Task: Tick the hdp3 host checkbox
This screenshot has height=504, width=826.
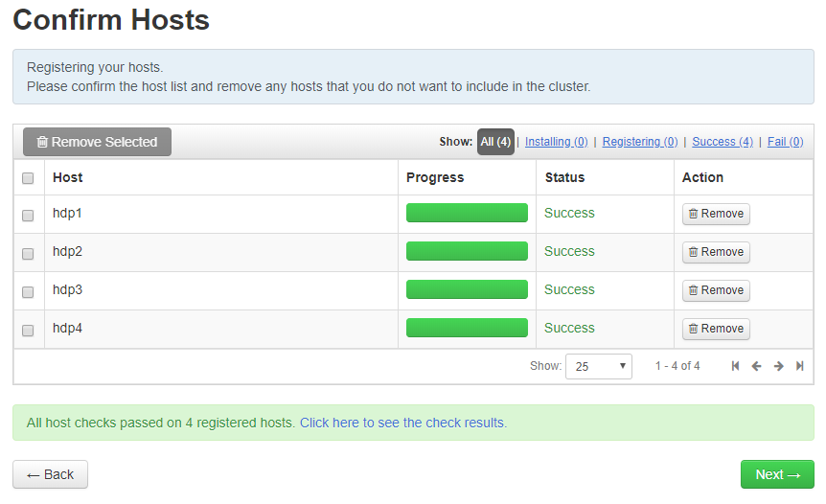Action: 28,291
